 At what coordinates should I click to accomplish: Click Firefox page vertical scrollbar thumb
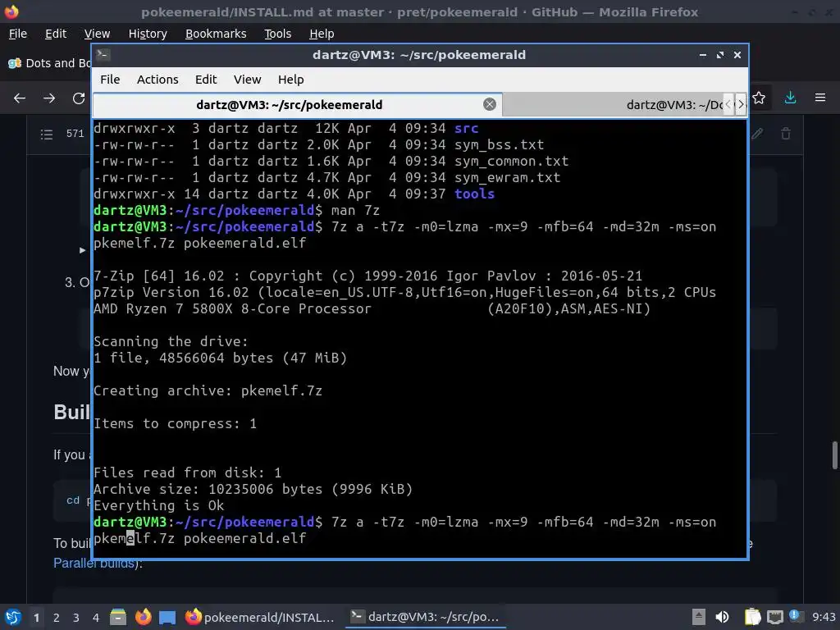(834, 454)
